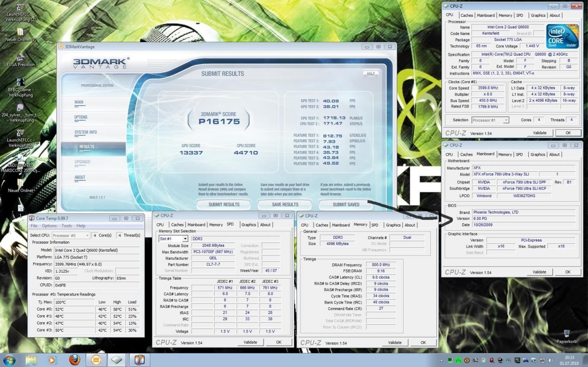Click FSB:DRAM ratio value 9:16

coord(381,271)
